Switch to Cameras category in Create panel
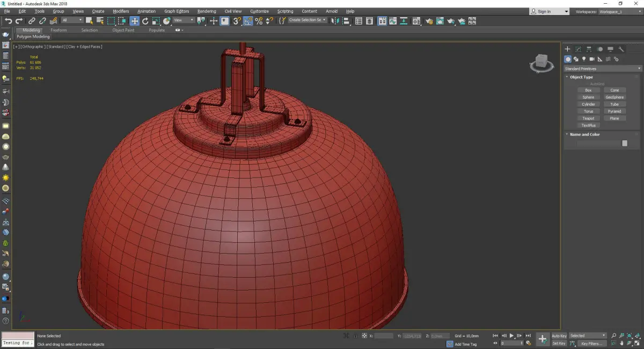Screen dimensions: 644x349 [592, 59]
